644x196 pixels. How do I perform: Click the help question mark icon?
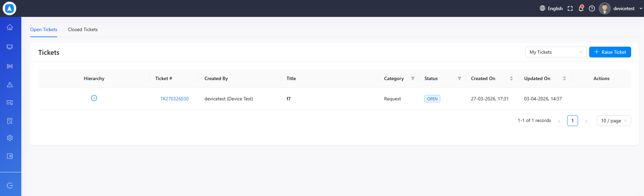click(x=592, y=8)
